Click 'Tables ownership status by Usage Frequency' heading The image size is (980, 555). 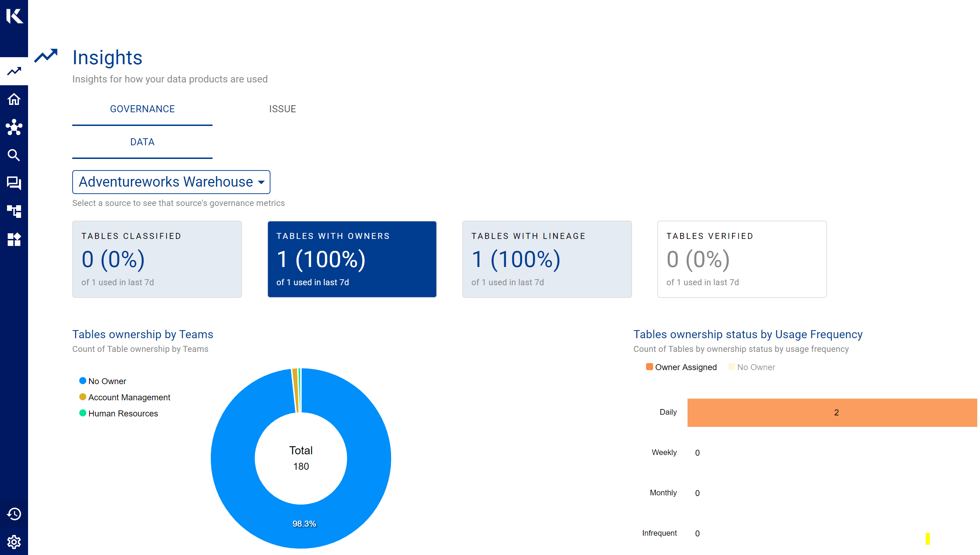(748, 334)
